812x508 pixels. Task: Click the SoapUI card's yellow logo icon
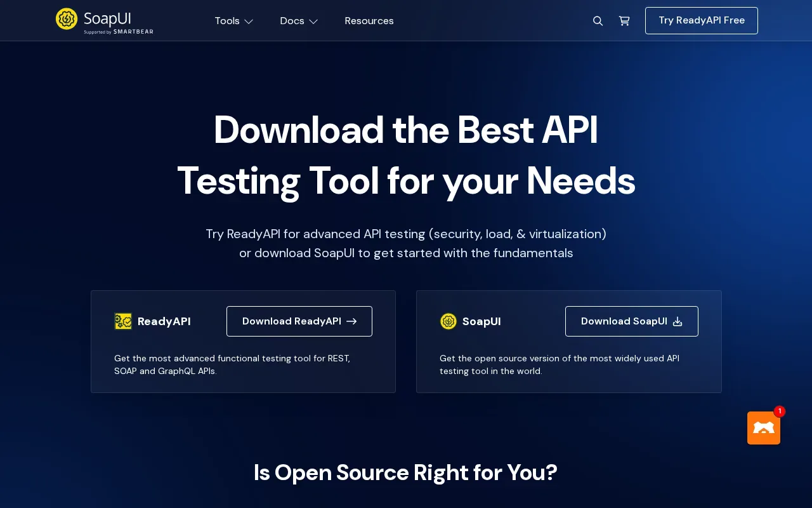point(449,321)
